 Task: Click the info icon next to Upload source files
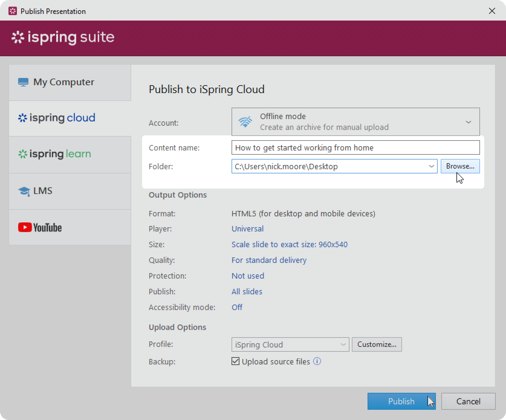click(317, 361)
